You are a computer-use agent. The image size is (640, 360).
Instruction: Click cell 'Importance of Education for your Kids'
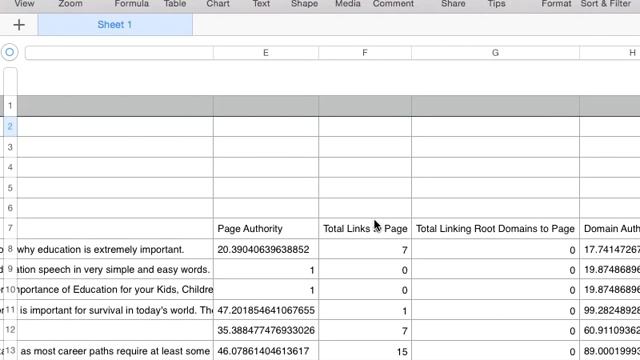point(115,290)
